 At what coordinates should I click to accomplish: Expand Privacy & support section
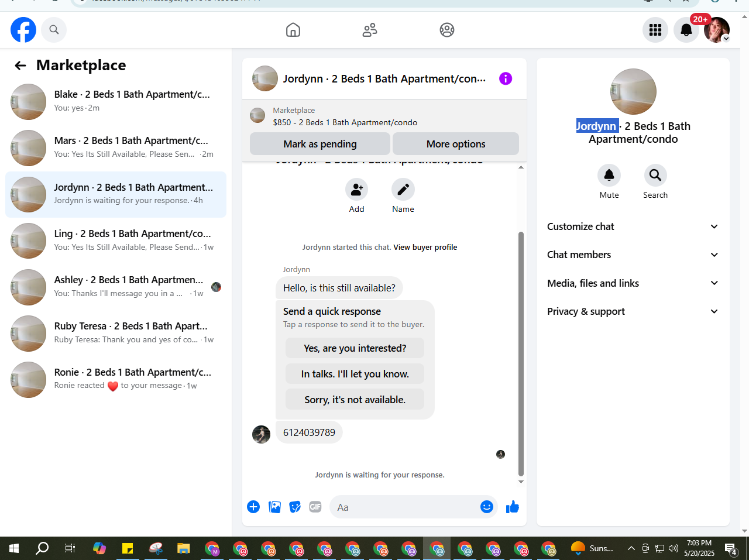(633, 311)
